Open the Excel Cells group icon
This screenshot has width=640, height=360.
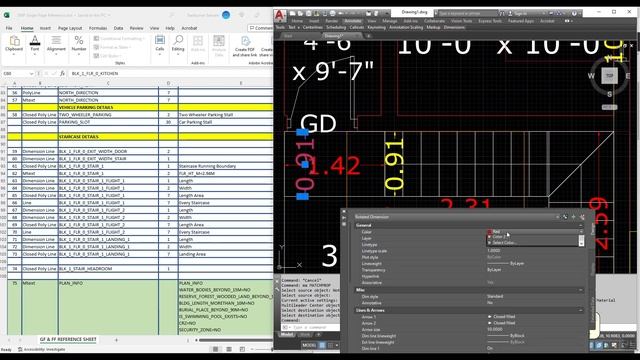point(160,40)
